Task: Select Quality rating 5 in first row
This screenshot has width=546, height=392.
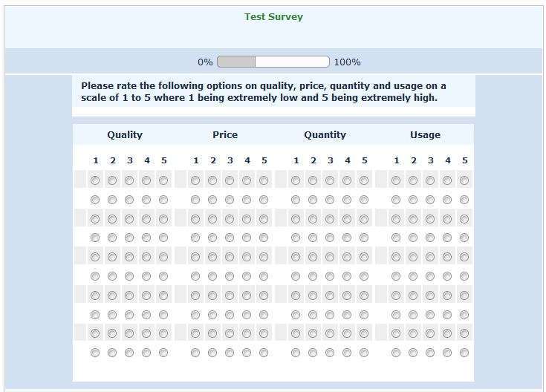Action: click(163, 180)
